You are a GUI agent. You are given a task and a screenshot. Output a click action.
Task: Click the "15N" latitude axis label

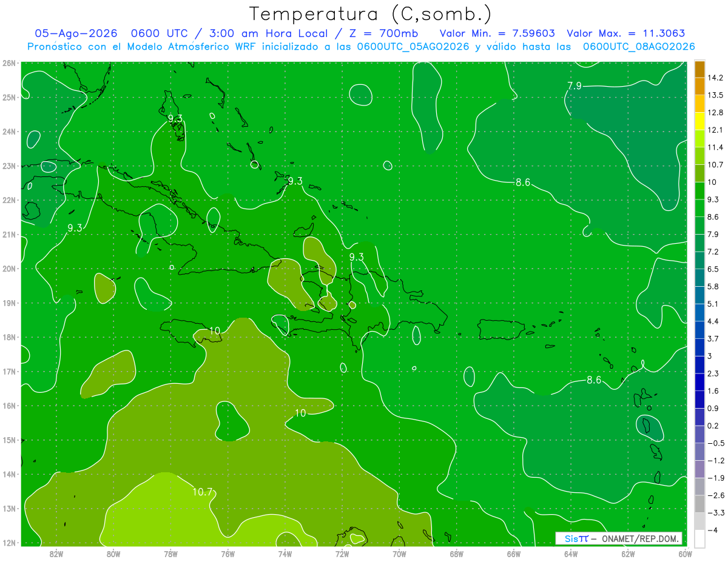(8, 440)
